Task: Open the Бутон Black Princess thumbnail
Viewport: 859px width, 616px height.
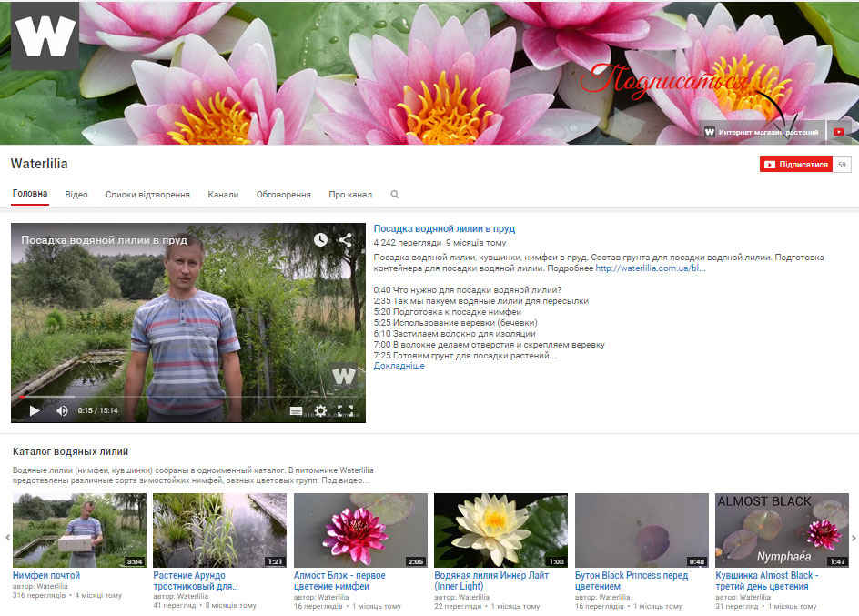Action: pyautogui.click(x=642, y=530)
